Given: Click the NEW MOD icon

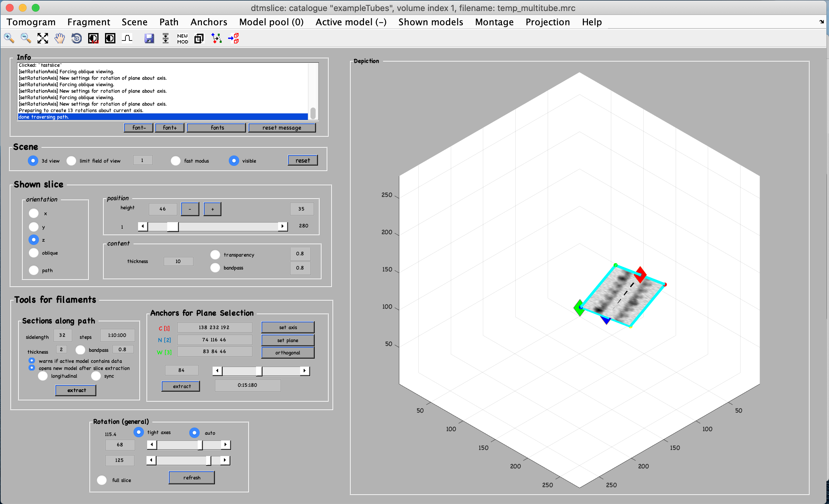Looking at the screenshot, I should click(x=182, y=38).
